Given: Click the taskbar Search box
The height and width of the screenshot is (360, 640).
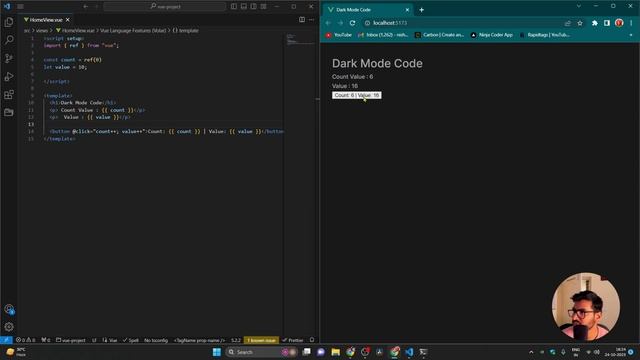Looking at the screenshot, I should [x=261, y=352].
